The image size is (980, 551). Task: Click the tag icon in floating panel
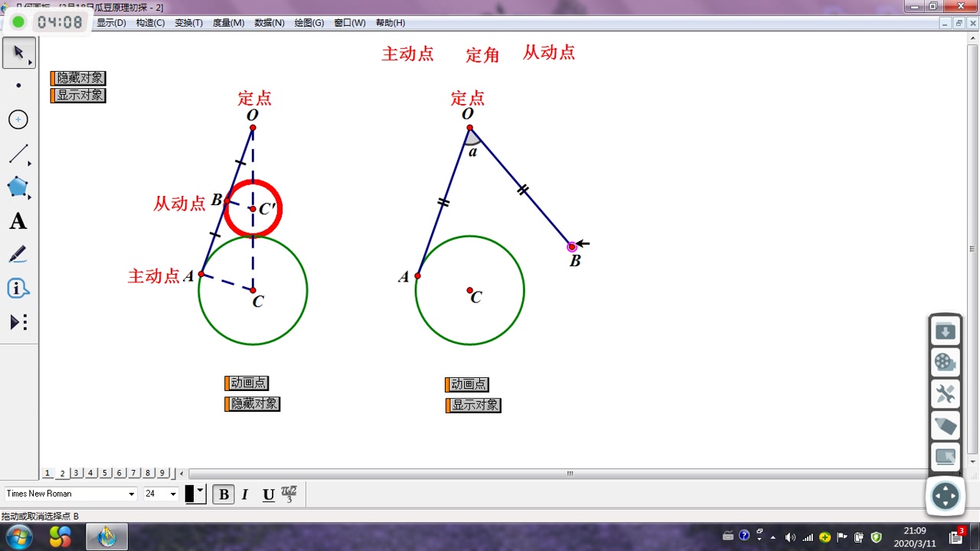(946, 425)
